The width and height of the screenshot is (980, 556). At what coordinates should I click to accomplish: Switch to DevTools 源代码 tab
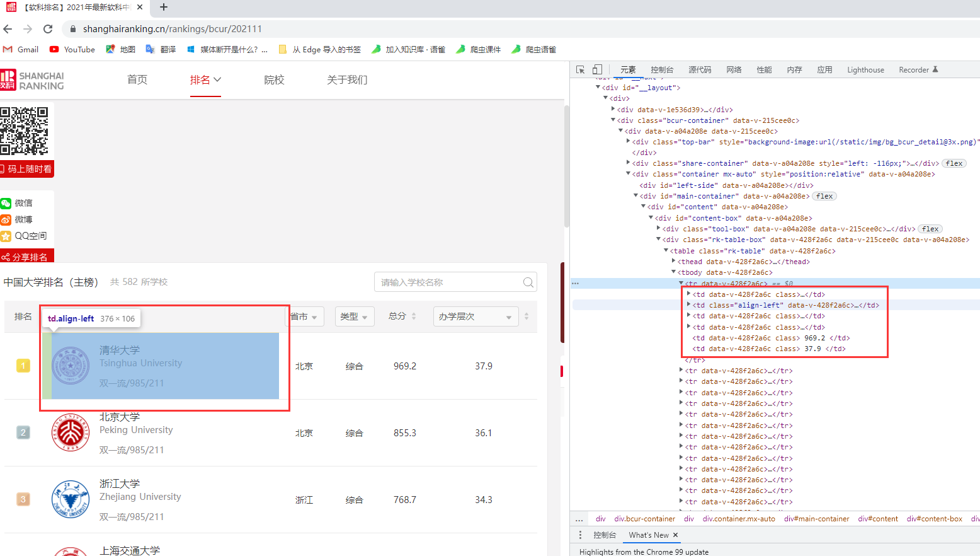700,70
